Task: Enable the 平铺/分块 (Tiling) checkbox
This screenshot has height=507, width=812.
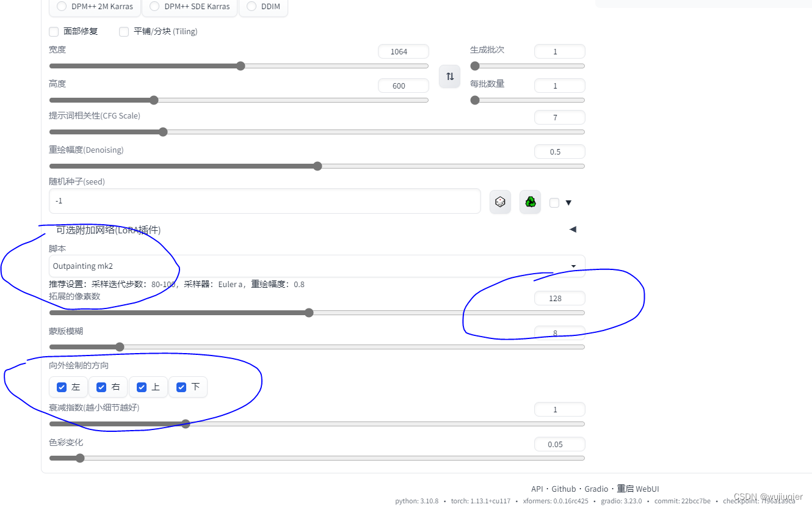Action: 124,32
